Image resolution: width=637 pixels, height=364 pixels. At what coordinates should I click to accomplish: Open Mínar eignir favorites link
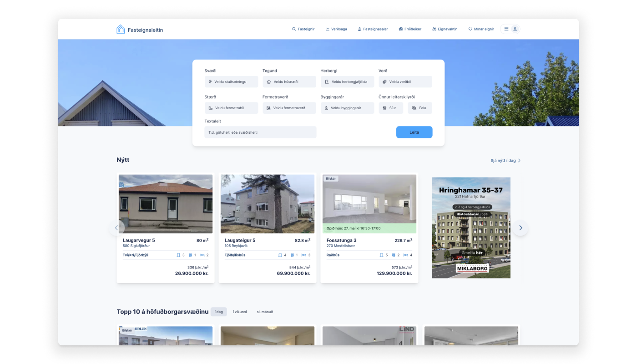click(481, 29)
